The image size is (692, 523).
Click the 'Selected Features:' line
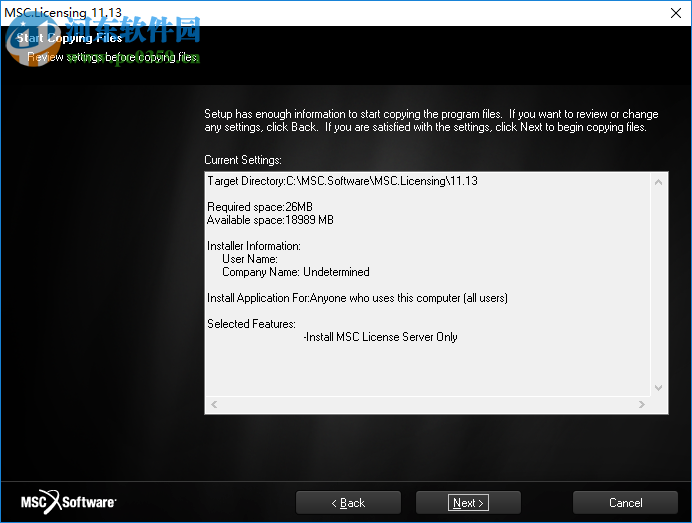[x=251, y=324]
